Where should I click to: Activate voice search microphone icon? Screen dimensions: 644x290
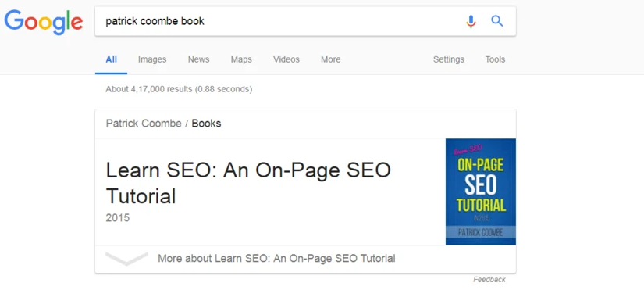coord(471,21)
